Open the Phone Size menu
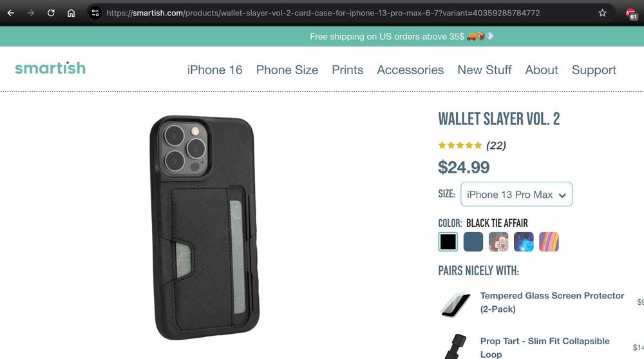The width and height of the screenshot is (644, 359). coord(287,70)
